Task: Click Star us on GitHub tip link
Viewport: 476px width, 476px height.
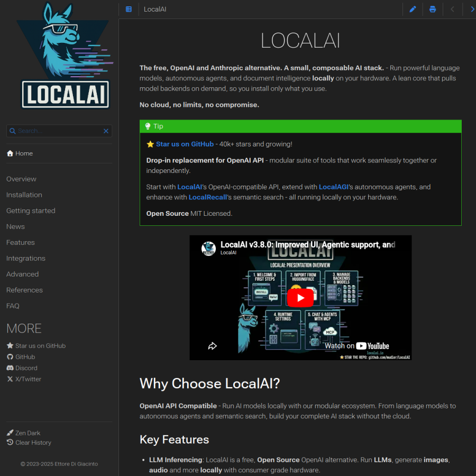Action: (185, 144)
